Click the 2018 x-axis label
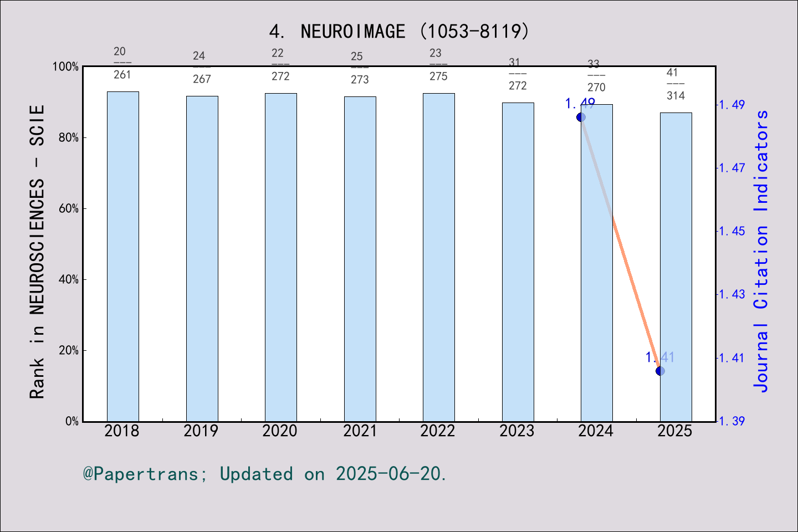798x532 pixels. point(122,431)
